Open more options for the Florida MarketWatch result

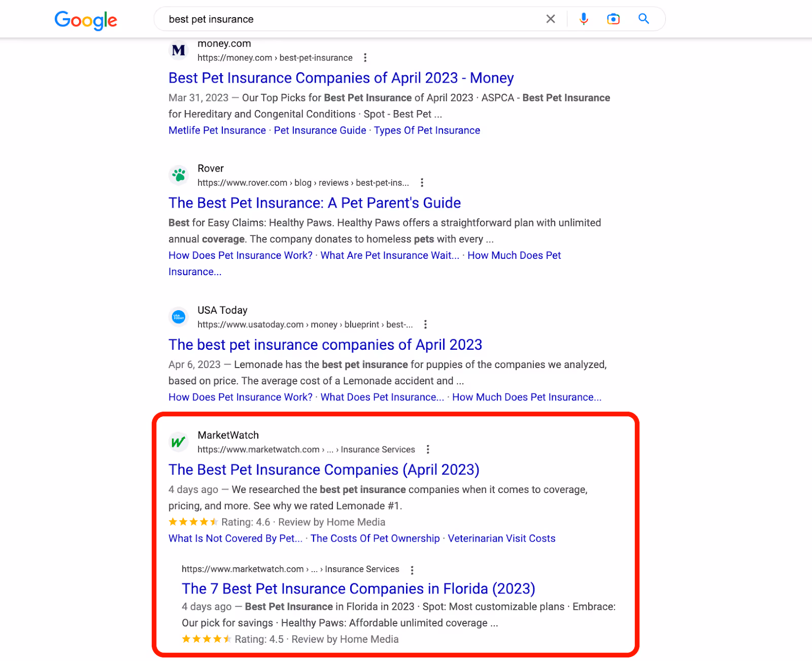point(412,570)
